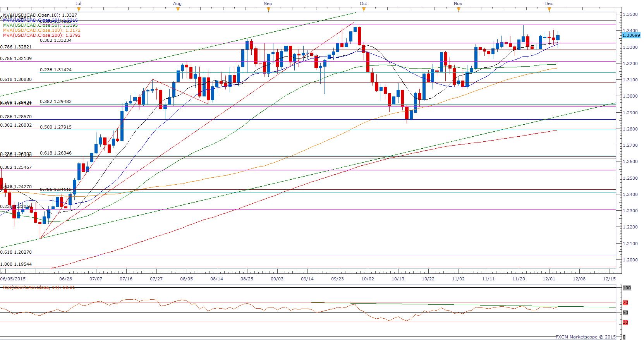Click the orange Nov month marker
Screen dimensions: 644x340
[459, 10]
